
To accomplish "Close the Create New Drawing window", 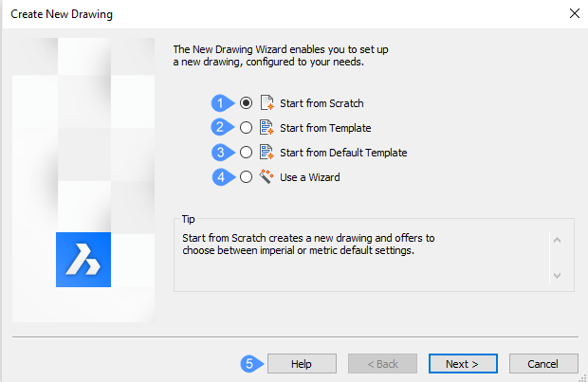I will [x=573, y=13].
